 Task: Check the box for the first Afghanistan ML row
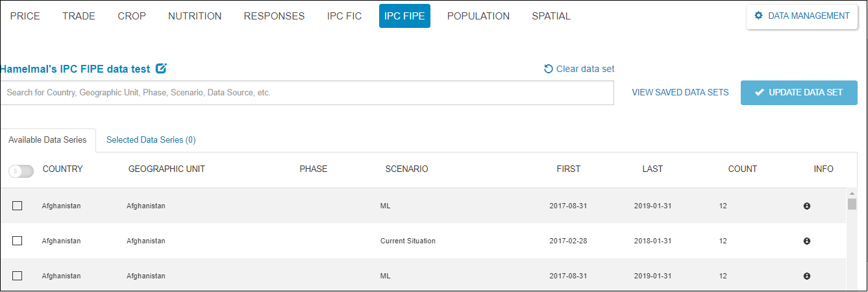(18, 206)
